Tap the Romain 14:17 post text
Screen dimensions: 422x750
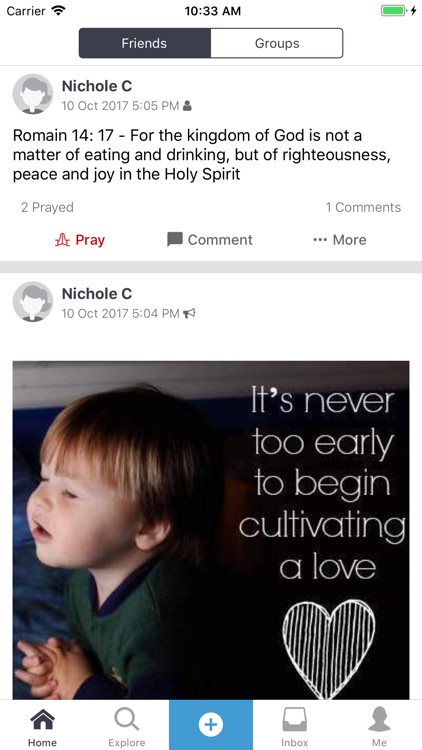201,155
